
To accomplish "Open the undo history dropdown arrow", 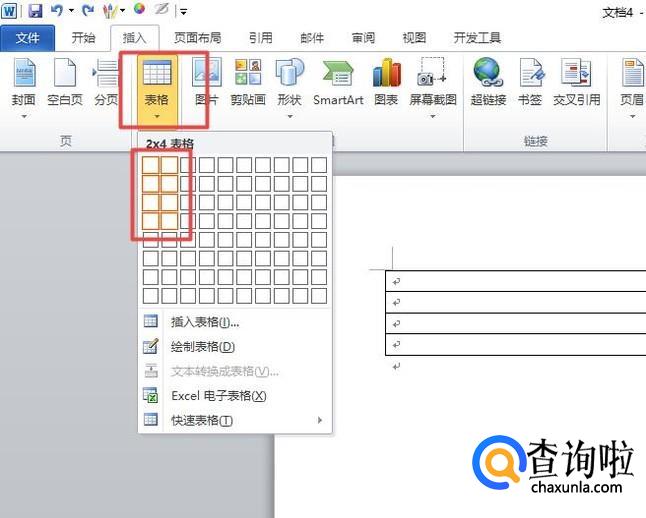I will pyautogui.click(x=71, y=11).
